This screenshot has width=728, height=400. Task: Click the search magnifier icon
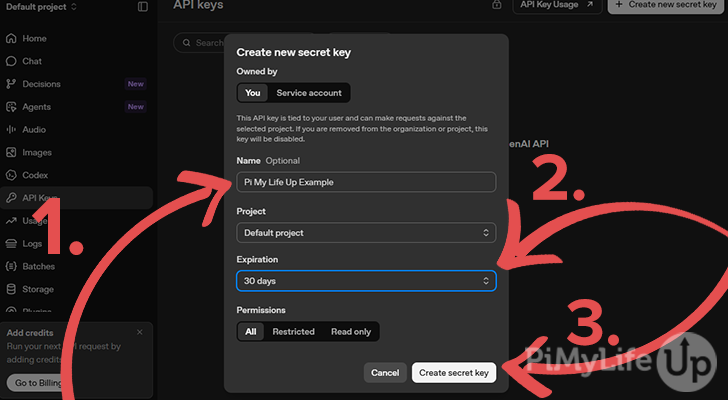coord(187,43)
